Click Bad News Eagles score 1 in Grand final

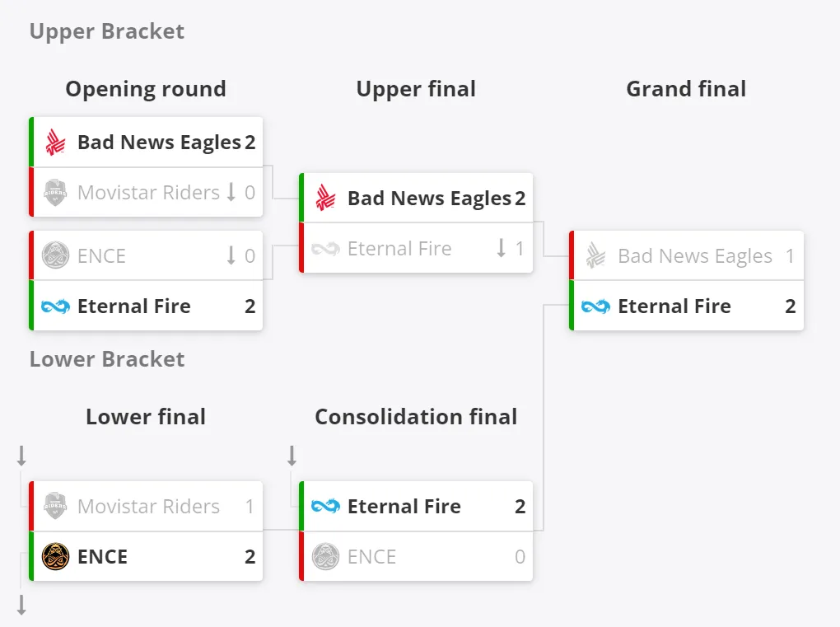pyautogui.click(x=790, y=256)
